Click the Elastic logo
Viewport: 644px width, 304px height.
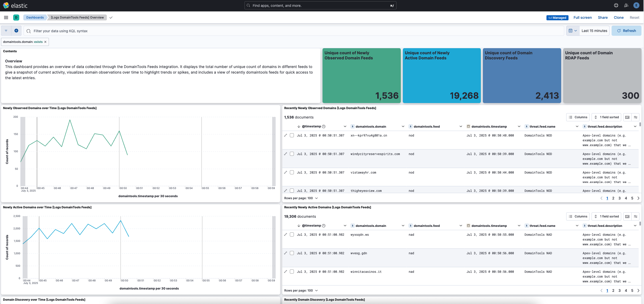click(15, 6)
